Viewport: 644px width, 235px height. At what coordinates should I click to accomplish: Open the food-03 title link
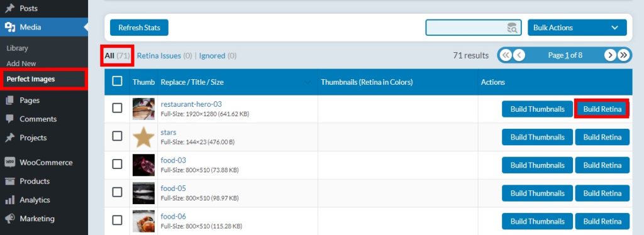click(x=174, y=160)
